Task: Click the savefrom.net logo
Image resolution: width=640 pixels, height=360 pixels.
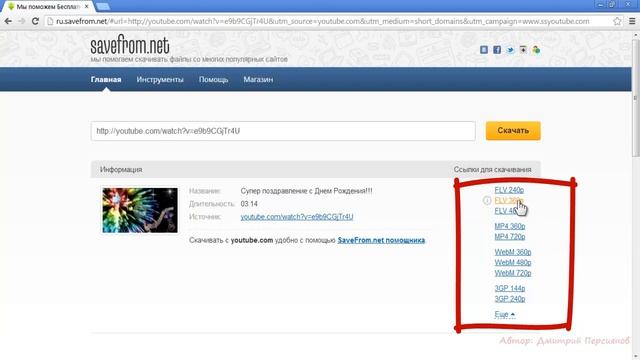Action: coord(130,45)
